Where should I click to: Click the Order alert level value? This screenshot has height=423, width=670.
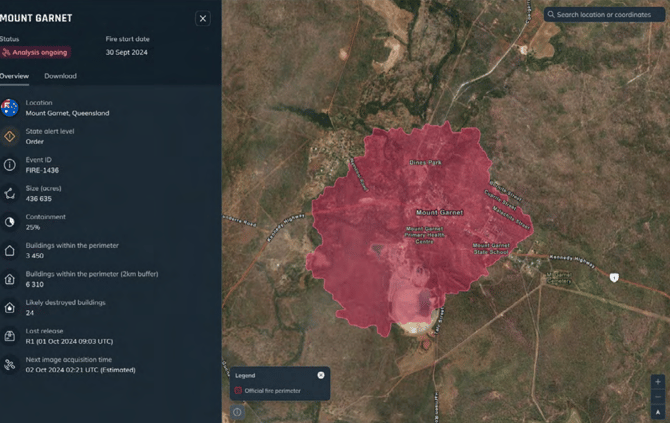coord(35,141)
